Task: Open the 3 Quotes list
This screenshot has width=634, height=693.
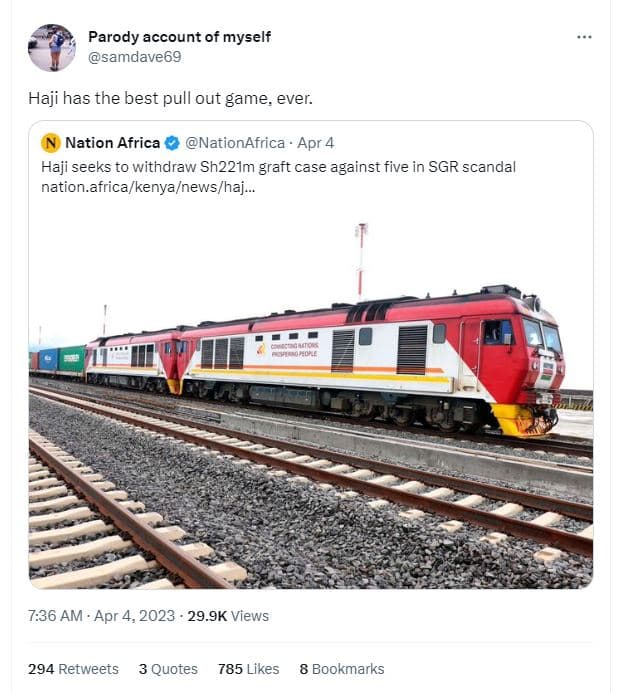Action: (168, 669)
